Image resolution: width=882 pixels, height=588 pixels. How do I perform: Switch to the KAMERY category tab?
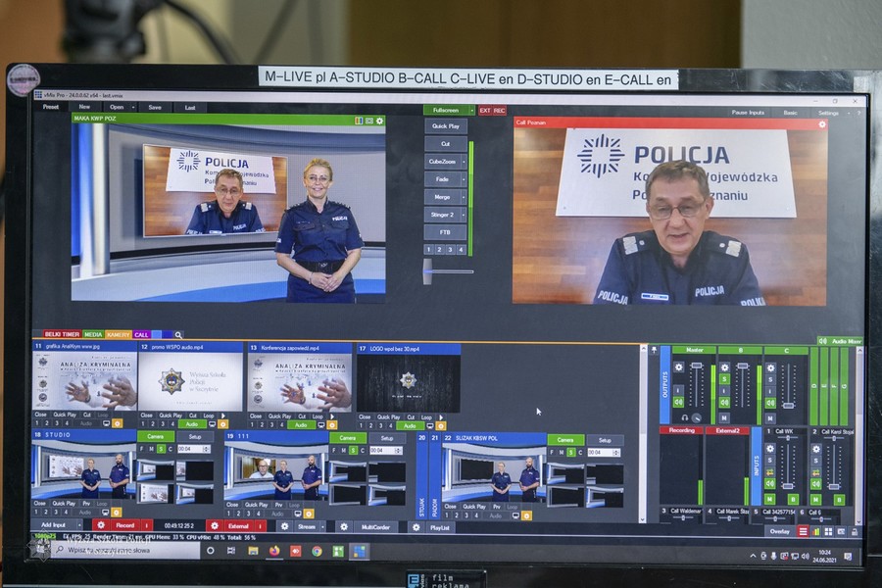pos(119,334)
